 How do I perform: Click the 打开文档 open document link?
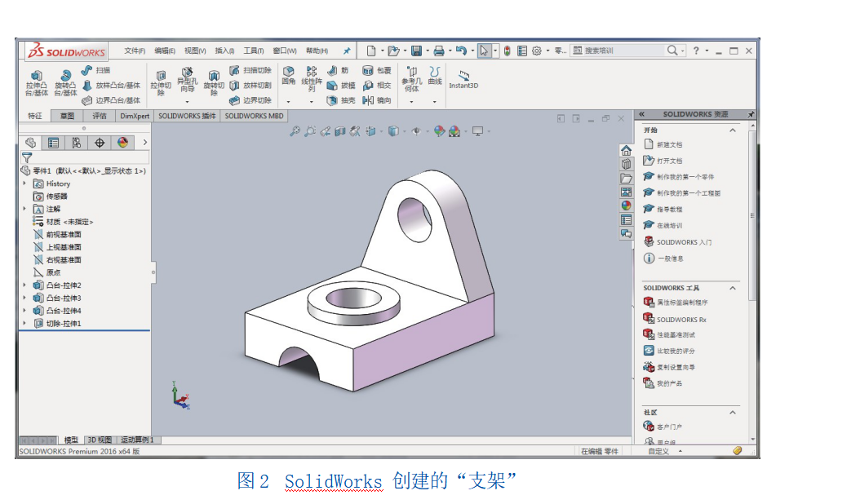[663, 161]
